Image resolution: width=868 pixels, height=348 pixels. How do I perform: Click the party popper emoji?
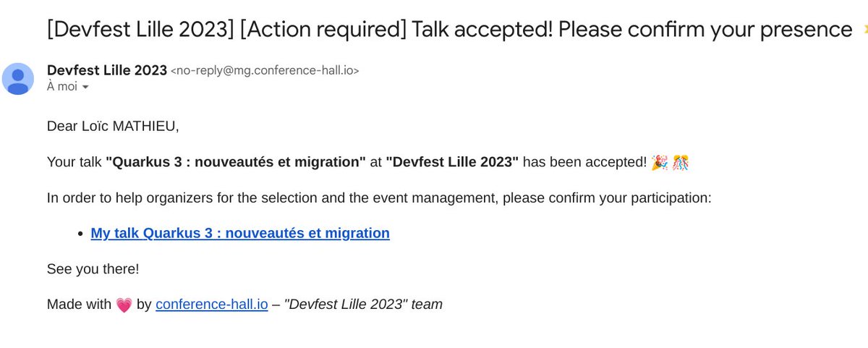[659, 162]
